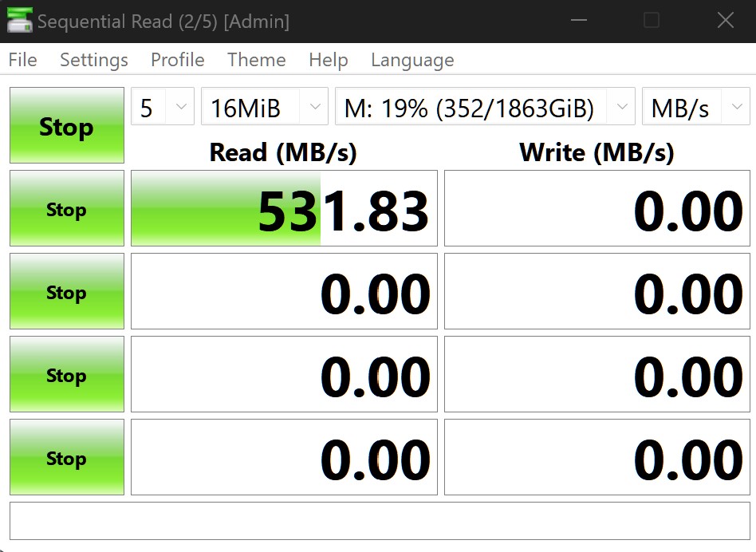The image size is (756, 552).
Task: Expand the test count dropdown showing 5
Action: [163, 106]
